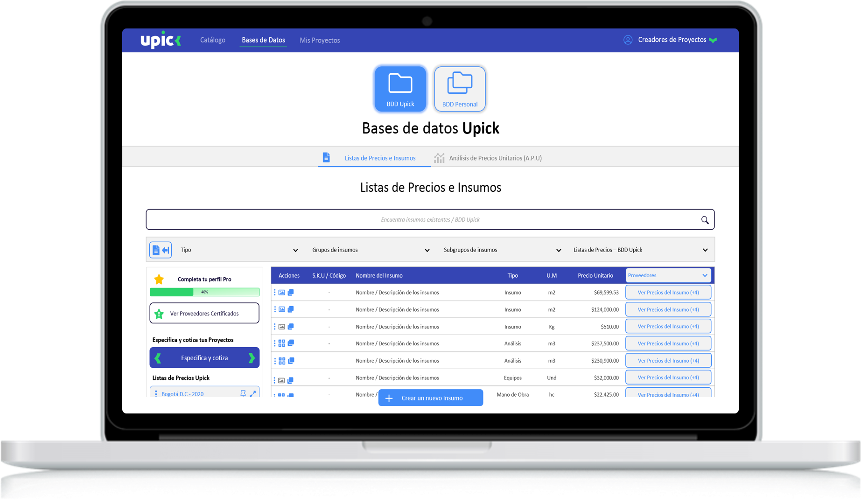Expand the Bogotá D.C - 2020 list
This screenshot has height=504, width=861.
pos(252,394)
